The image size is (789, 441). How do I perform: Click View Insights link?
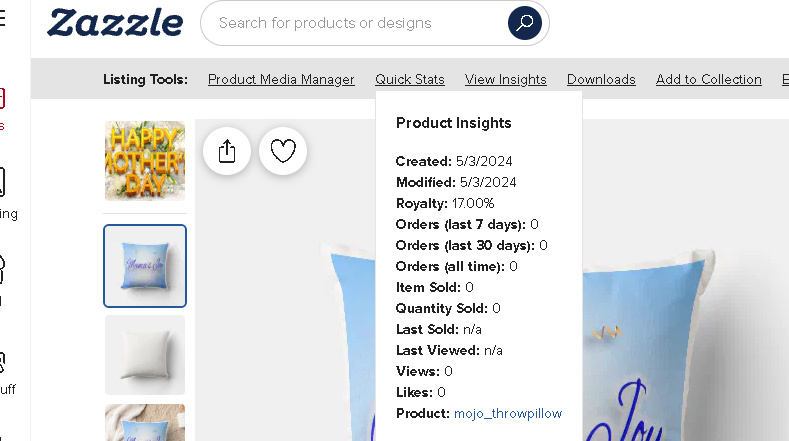pos(506,80)
